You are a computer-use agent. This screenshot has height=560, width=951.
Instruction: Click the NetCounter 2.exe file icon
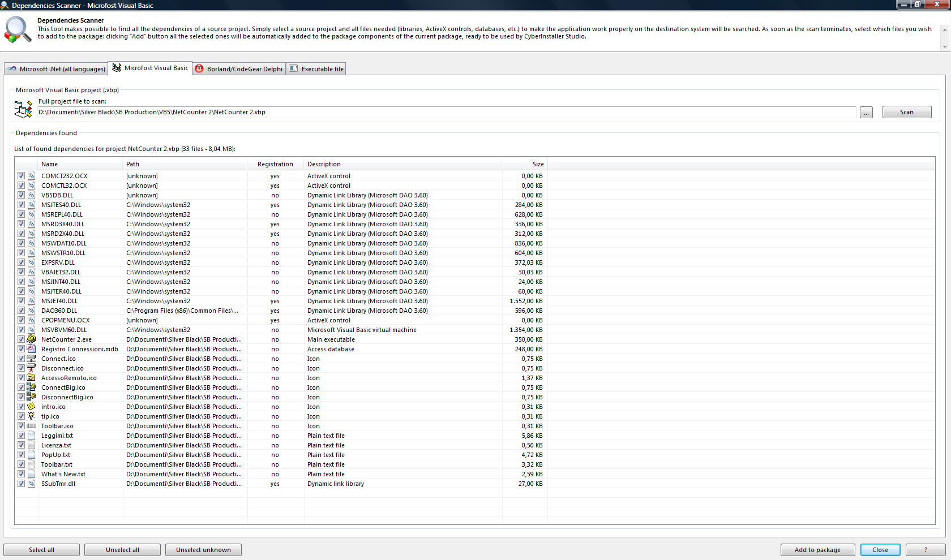(31, 339)
